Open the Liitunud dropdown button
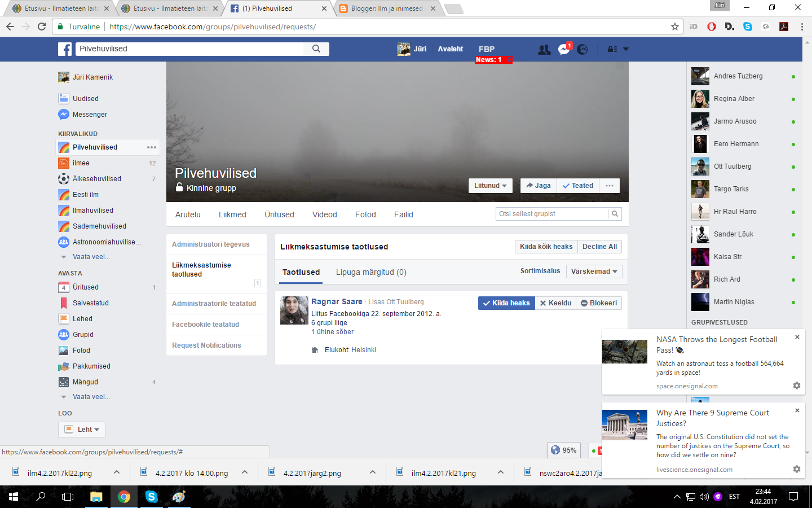Viewport: 812px width, 508px height. (x=490, y=186)
